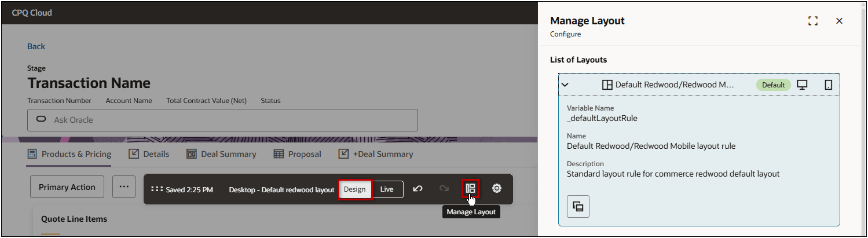The image size is (868, 238).
Task: Click the Stage label above Transaction Name
Action: click(36, 68)
